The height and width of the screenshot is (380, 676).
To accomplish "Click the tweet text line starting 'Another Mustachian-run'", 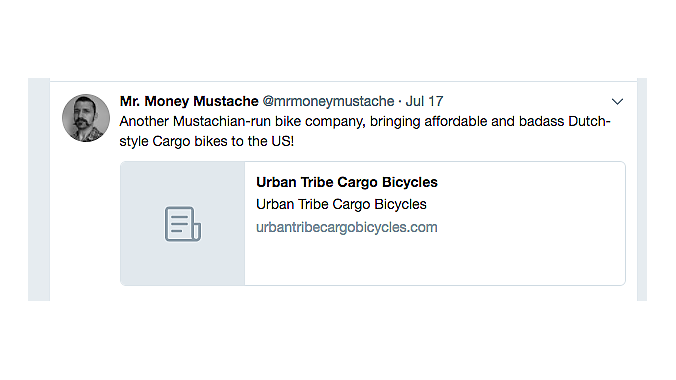I will 365,122.
